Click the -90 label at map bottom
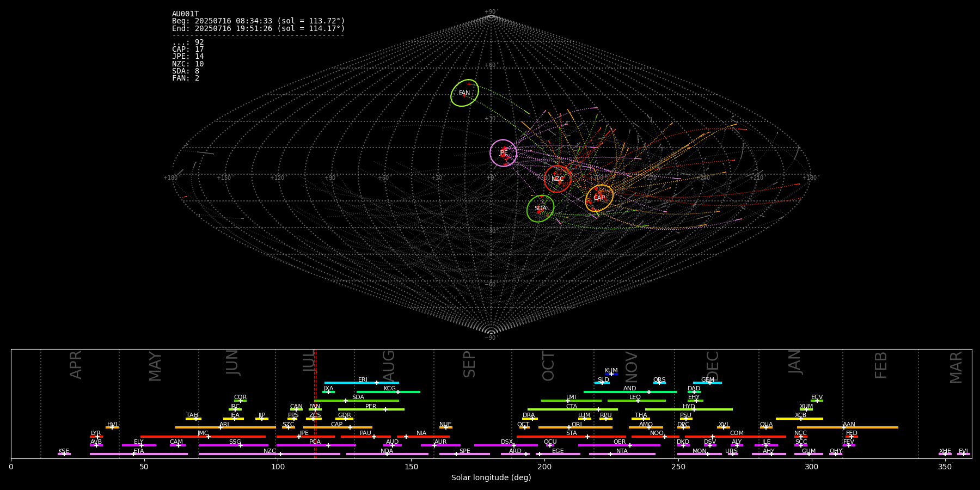 coord(491,338)
